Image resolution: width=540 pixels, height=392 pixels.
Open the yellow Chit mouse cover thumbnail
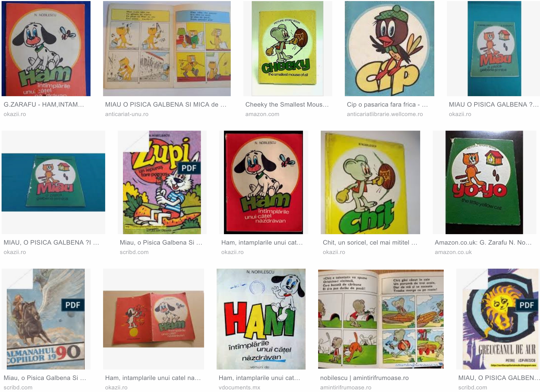[x=370, y=182]
